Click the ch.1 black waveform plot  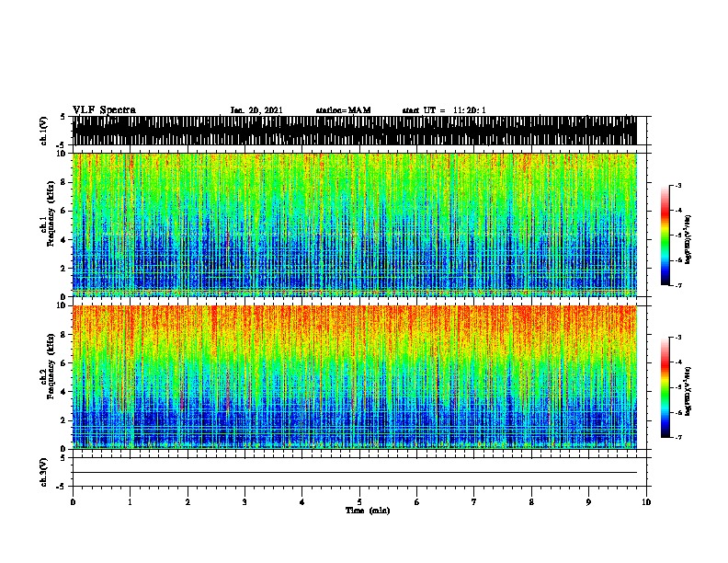pyautogui.click(x=354, y=131)
